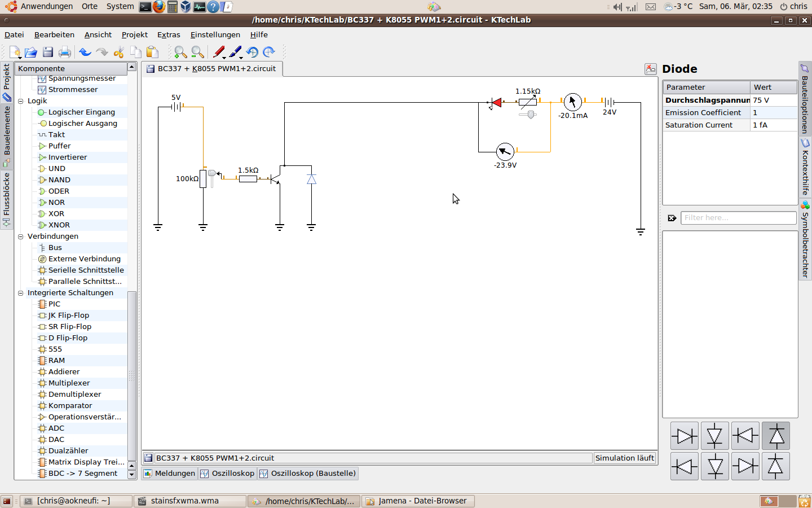This screenshot has height=508, width=812.
Task: Clear the filter with the arrow icon
Action: point(672,218)
